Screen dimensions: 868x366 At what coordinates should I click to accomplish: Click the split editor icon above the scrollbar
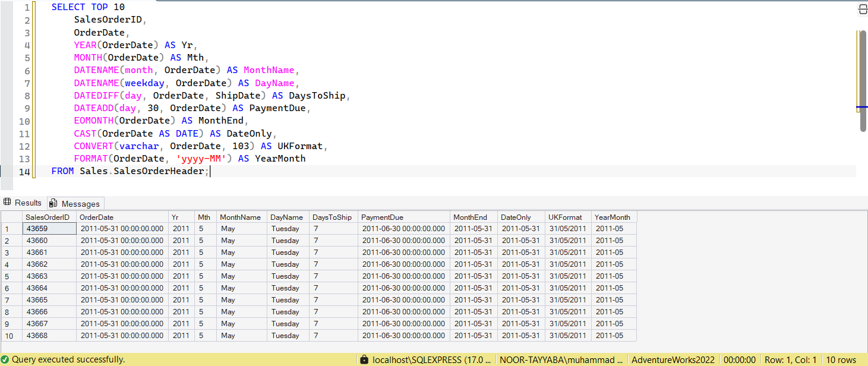(x=863, y=9)
